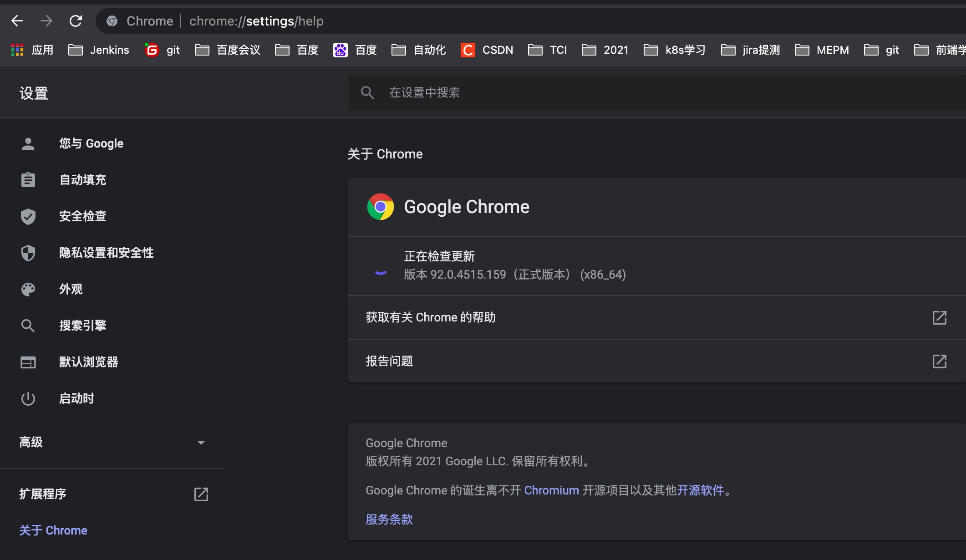Open the 服务条款 terms link
This screenshot has height=560, width=966.
(389, 519)
